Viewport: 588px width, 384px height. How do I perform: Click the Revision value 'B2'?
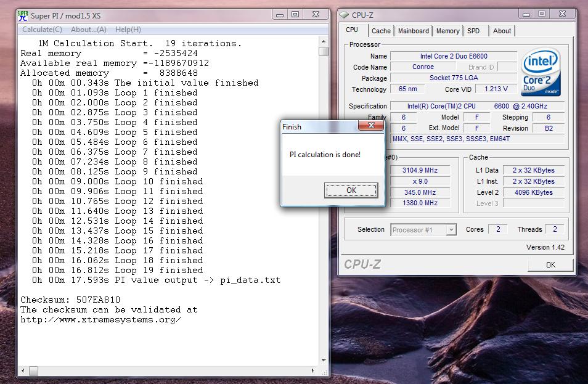[x=549, y=128]
